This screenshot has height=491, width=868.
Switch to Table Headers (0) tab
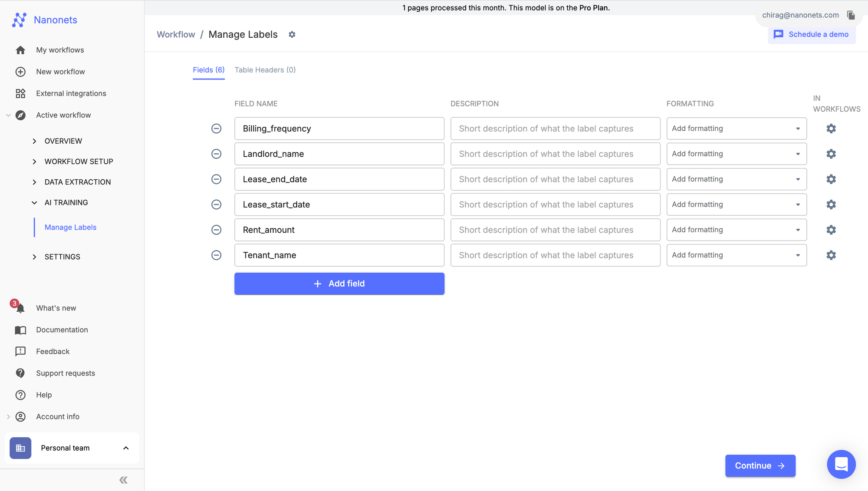coord(265,70)
